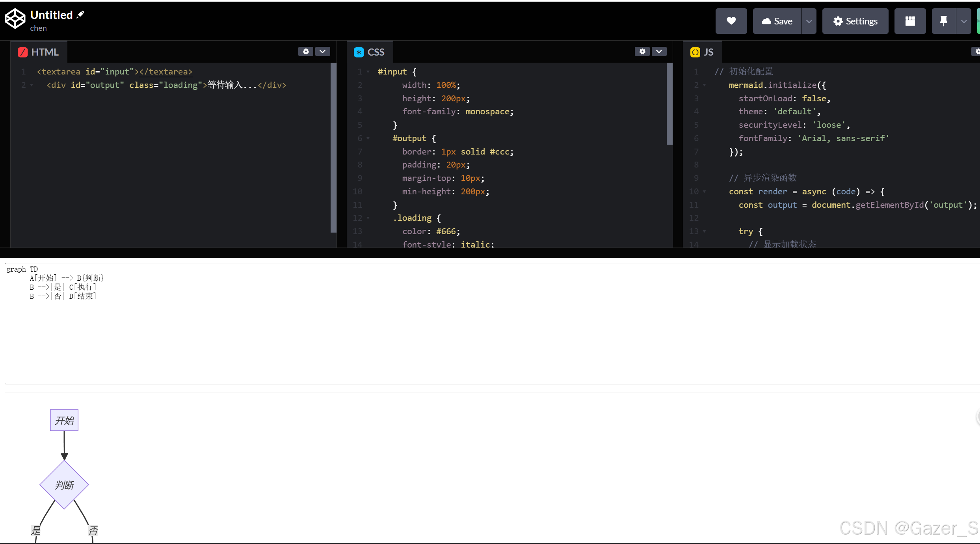The width and height of the screenshot is (980, 544).
Task: Click the Settings gear button
Action: 855,21
